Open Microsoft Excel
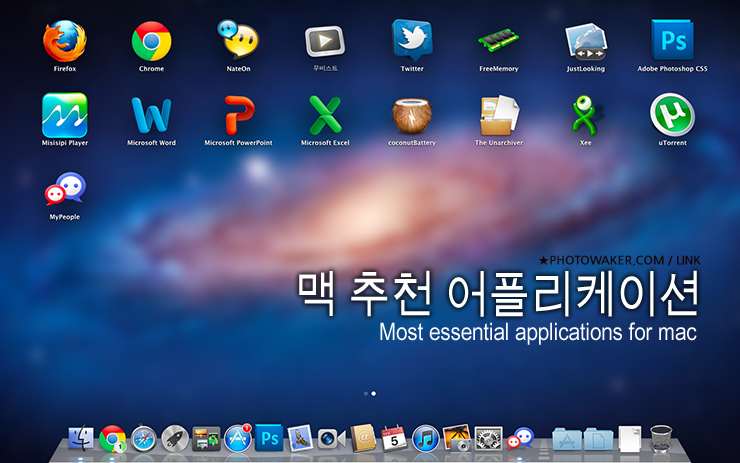The width and height of the screenshot is (740, 463). (325, 115)
